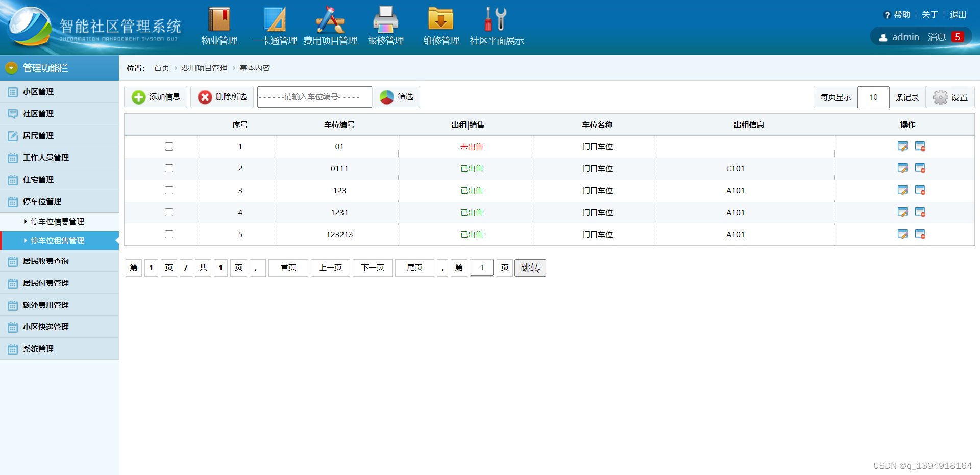Open 设置 settings button
Screen dimensions: 980x475
coord(950,97)
